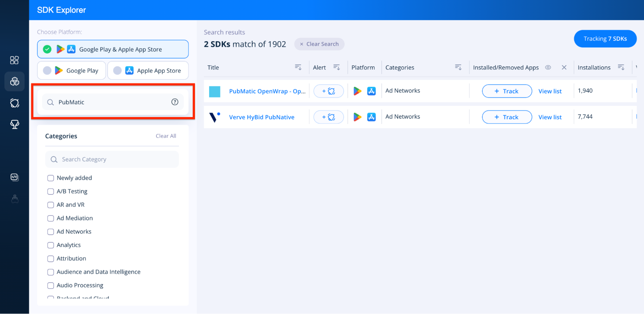The width and height of the screenshot is (644, 314).
Task: Sort by Categories column
Action: 458,67
